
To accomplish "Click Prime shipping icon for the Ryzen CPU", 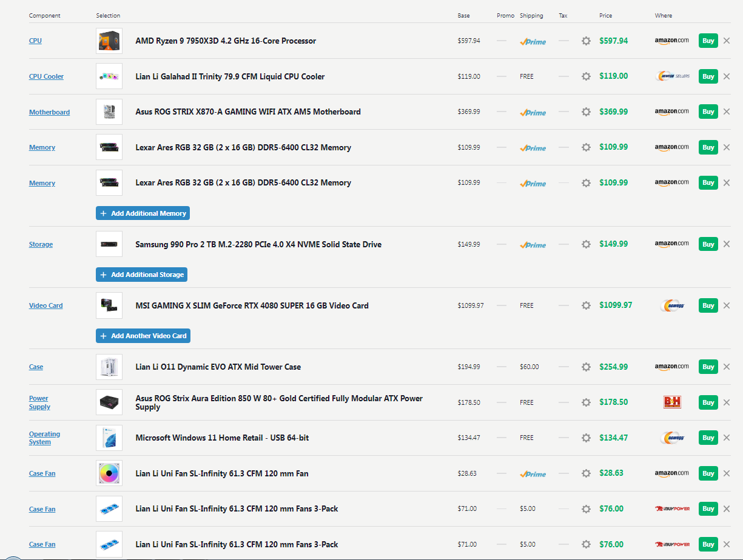I will coord(533,41).
